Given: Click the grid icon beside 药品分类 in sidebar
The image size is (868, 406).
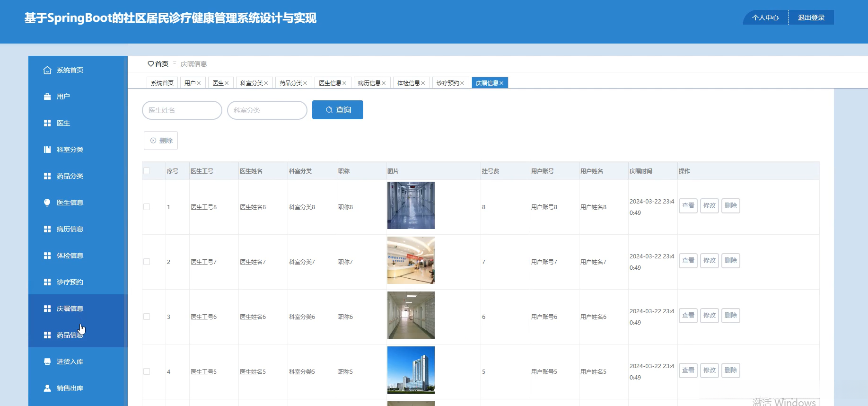Looking at the screenshot, I should point(47,176).
